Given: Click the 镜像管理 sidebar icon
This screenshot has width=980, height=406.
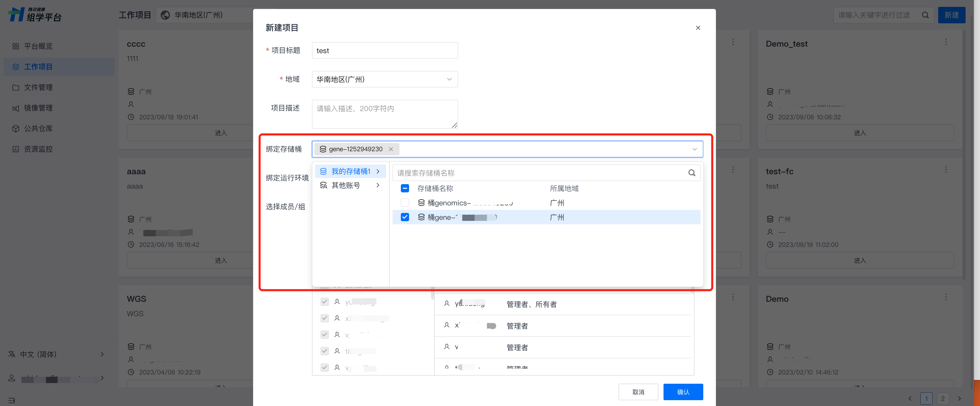Looking at the screenshot, I should pos(15,108).
